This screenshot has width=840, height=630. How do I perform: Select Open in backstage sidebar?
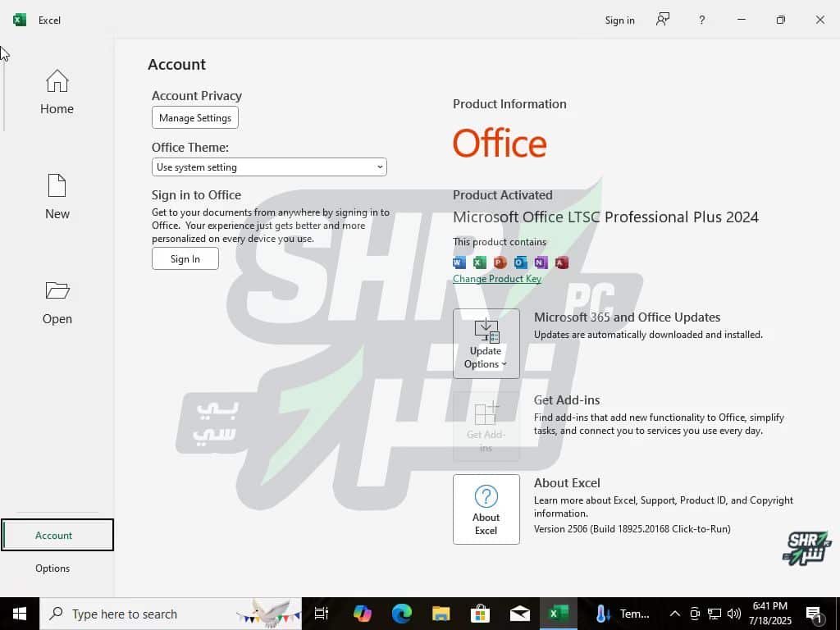point(57,303)
